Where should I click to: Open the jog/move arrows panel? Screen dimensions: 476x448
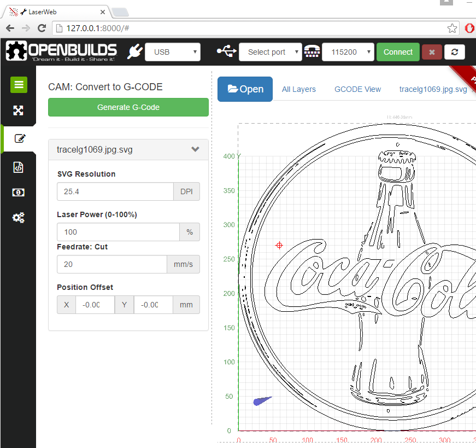click(x=19, y=110)
